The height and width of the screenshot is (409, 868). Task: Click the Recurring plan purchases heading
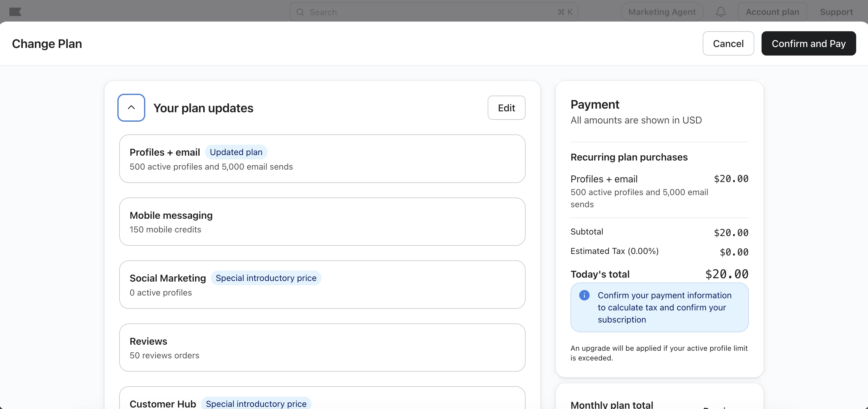click(629, 157)
